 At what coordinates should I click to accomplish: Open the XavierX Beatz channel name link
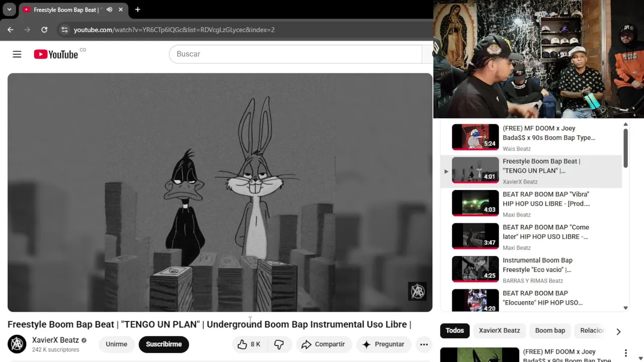click(55, 340)
